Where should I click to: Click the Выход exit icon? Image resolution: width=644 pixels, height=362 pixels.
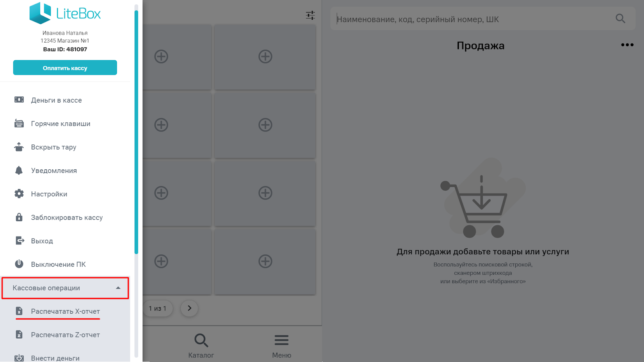point(20,241)
